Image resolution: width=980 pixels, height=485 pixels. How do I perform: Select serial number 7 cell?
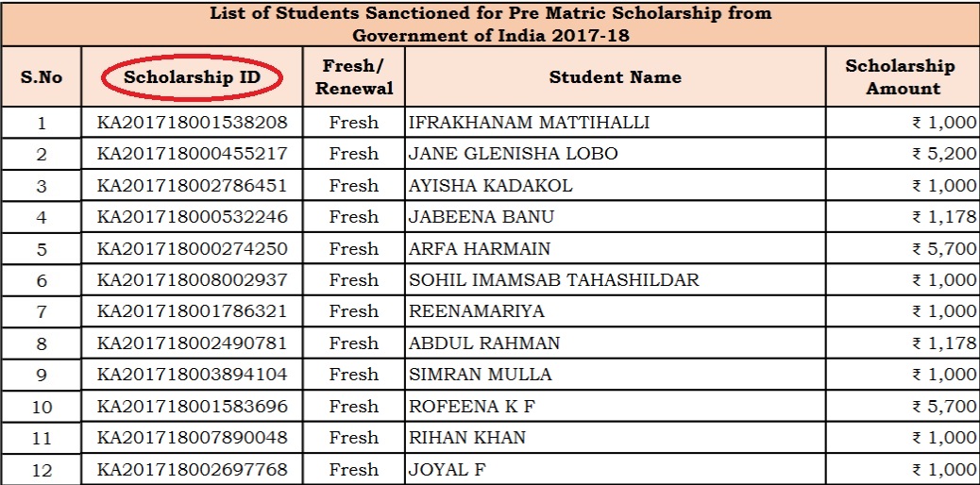tap(41, 311)
